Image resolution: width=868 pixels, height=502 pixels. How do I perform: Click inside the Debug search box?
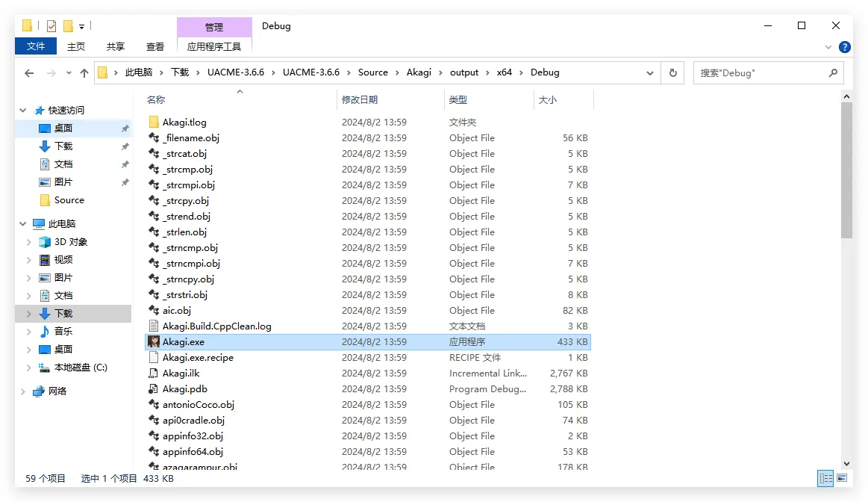click(x=760, y=73)
